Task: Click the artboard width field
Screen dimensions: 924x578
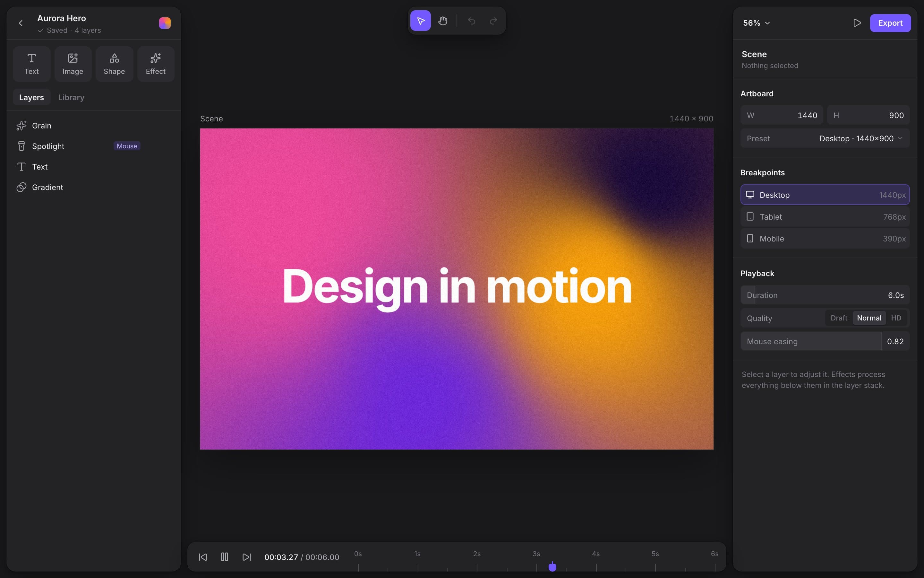Action: point(782,116)
